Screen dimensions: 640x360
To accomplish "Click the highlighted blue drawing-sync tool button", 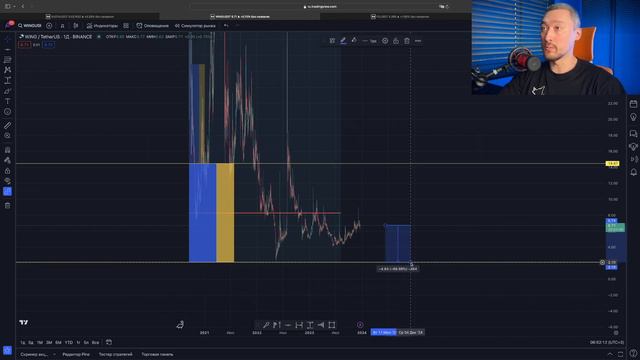I will click(x=7, y=191).
